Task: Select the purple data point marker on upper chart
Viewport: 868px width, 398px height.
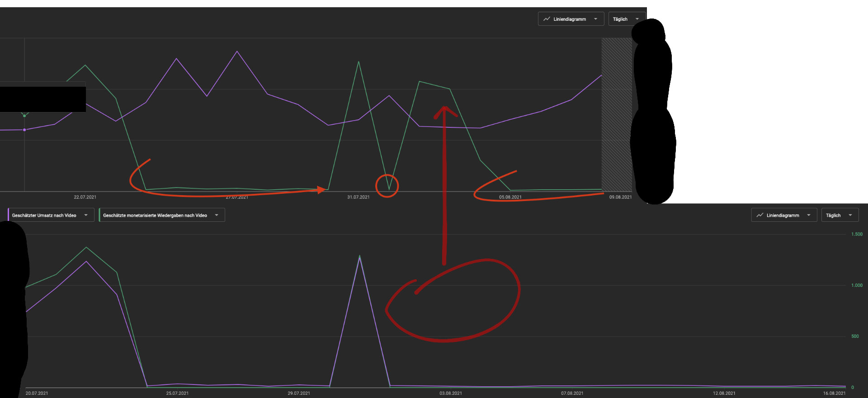Action: tap(24, 130)
